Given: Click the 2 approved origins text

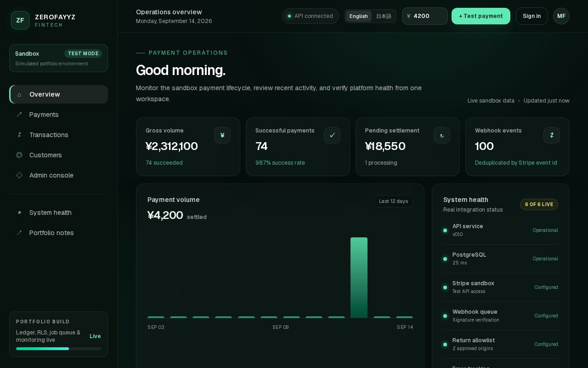Looking at the screenshot, I should pos(473,349).
